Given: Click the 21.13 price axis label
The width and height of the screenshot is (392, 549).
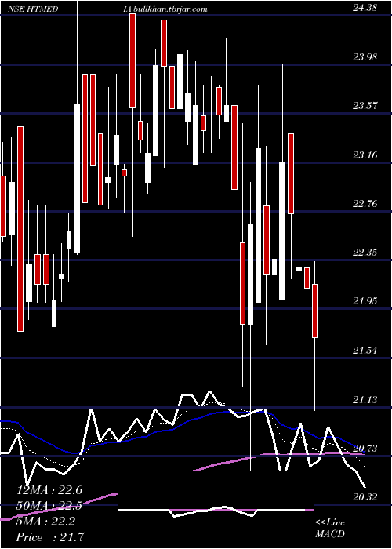Looking at the screenshot, I should [365, 399].
